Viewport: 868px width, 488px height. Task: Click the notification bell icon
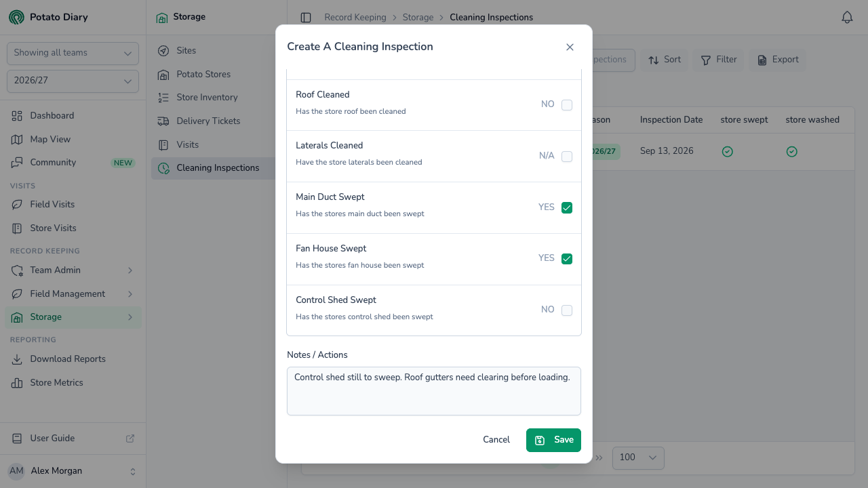(847, 18)
